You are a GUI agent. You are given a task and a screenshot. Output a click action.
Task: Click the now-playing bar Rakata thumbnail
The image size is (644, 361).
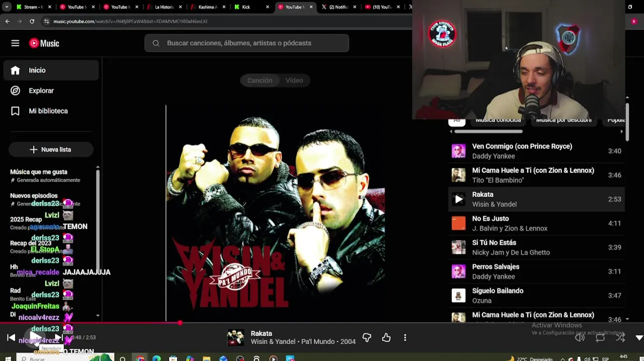[x=235, y=338]
